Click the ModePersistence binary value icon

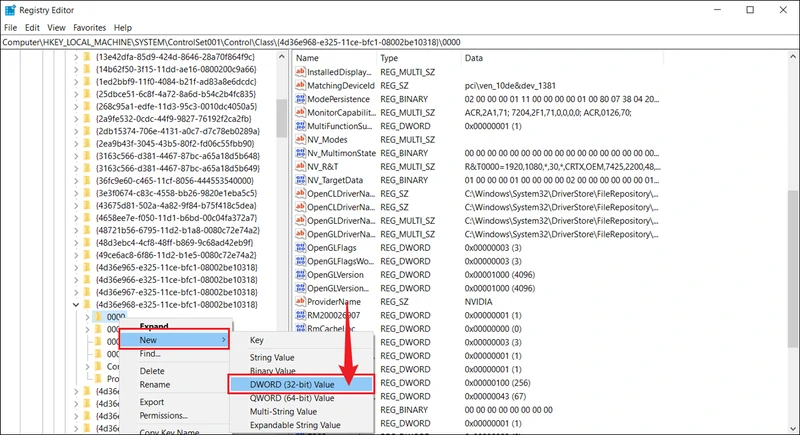(x=299, y=100)
